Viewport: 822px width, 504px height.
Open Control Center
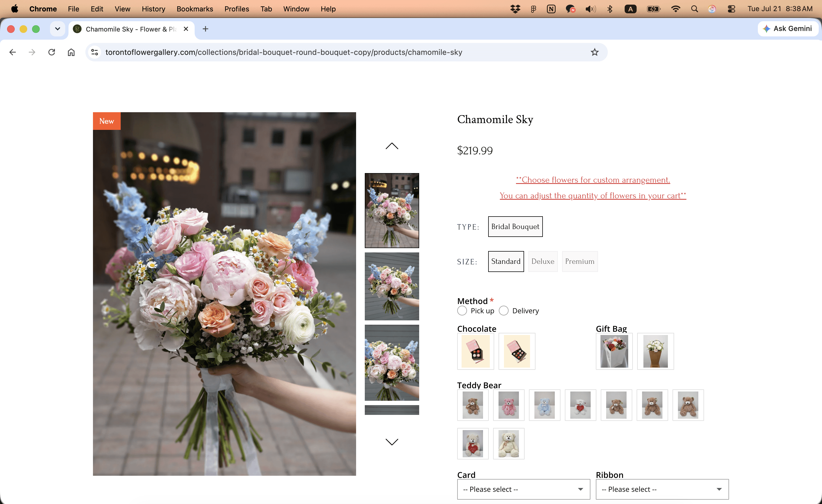(731, 9)
